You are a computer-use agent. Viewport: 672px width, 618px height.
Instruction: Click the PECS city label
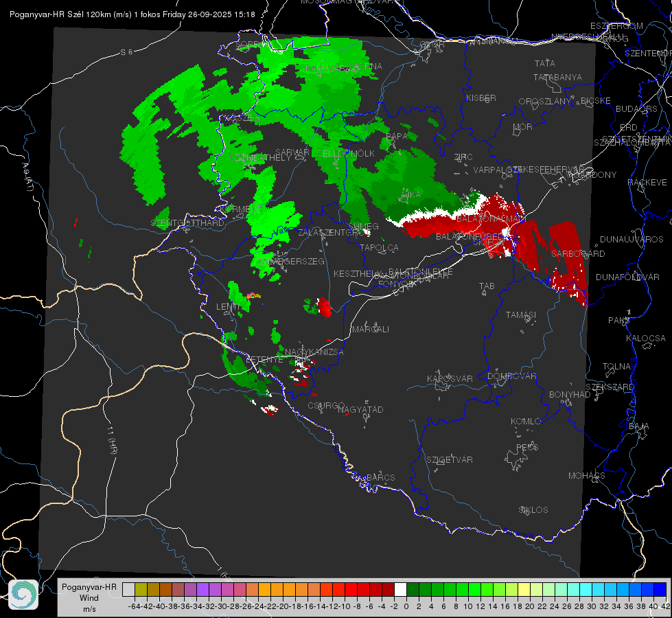point(526,447)
